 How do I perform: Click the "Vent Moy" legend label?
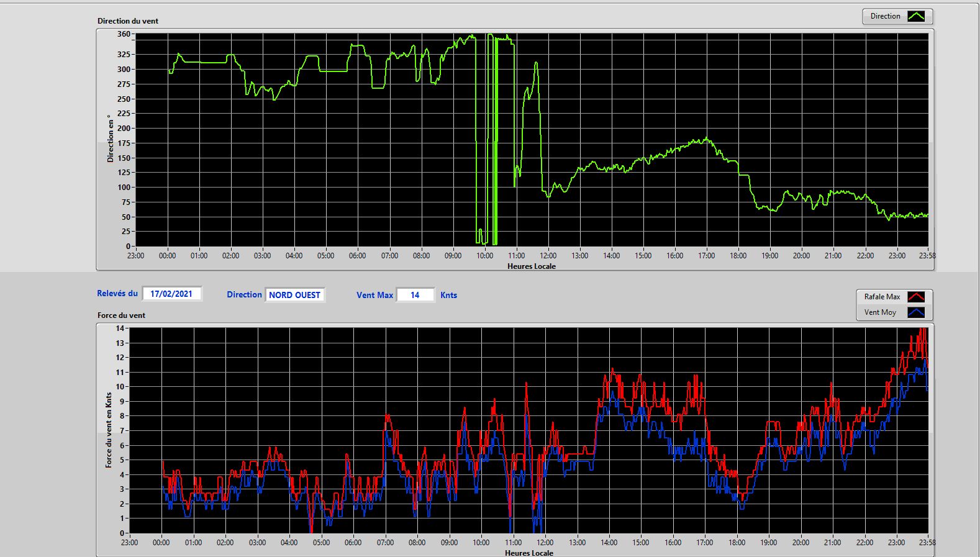coord(880,312)
